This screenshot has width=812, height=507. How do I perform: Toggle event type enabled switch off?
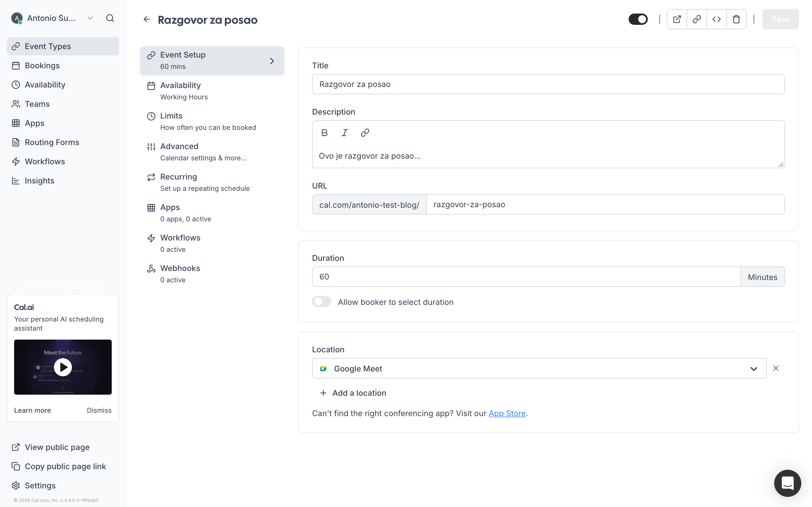coord(638,19)
